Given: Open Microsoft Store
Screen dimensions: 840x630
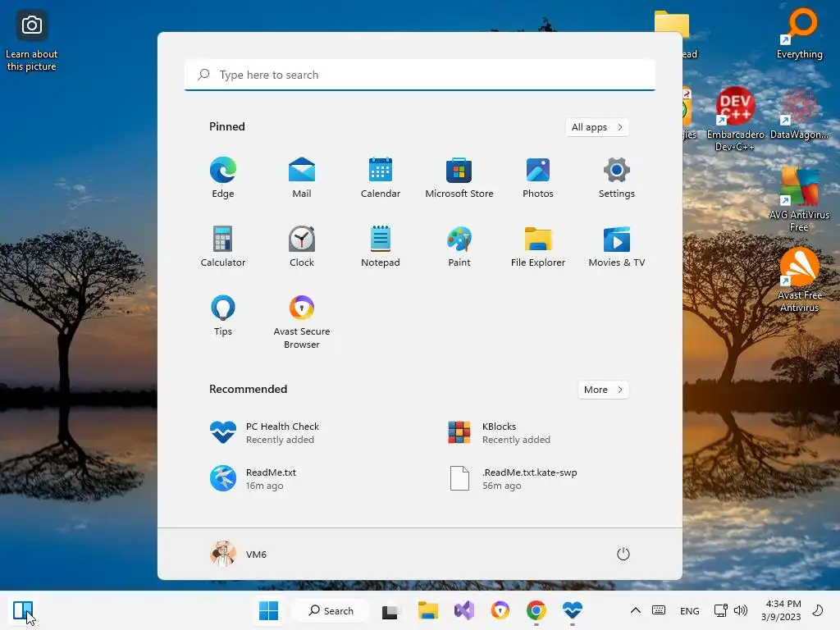Looking at the screenshot, I should click(459, 178).
